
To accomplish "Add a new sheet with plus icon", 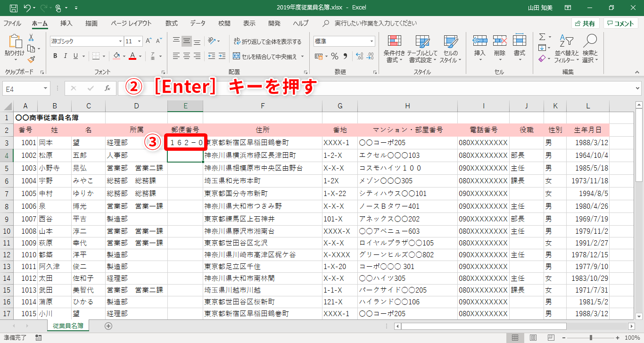I will (x=108, y=326).
